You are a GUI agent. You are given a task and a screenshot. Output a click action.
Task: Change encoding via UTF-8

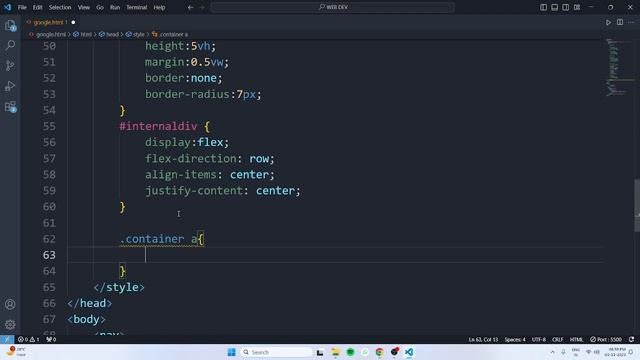pyautogui.click(x=539, y=339)
